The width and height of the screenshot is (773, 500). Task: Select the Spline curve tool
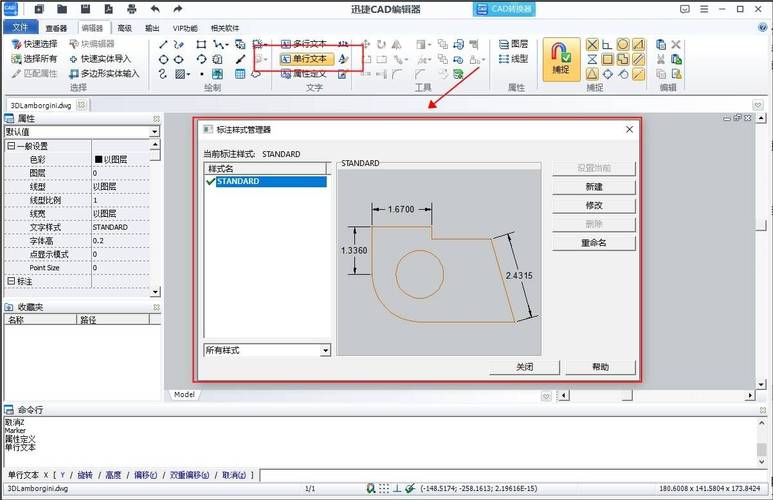pyautogui.click(x=163, y=74)
